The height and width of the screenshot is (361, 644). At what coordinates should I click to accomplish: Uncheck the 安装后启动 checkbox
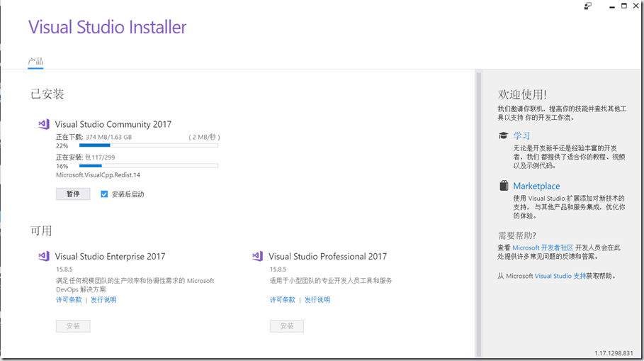click(104, 194)
